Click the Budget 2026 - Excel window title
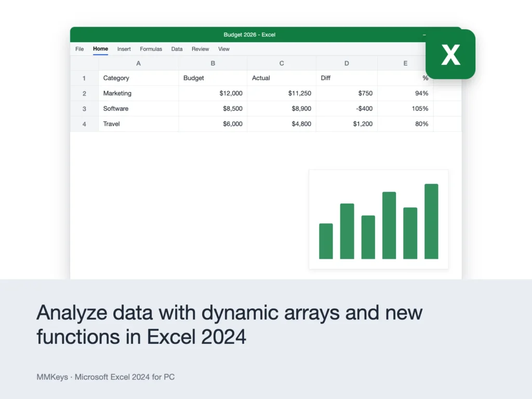Image resolution: width=532 pixels, height=399 pixels. pos(249,35)
